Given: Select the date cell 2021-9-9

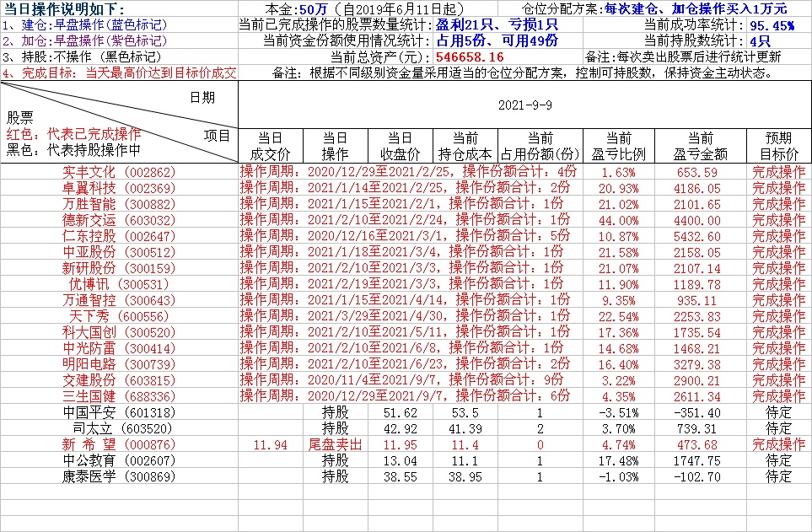Looking at the screenshot, I should (x=524, y=105).
